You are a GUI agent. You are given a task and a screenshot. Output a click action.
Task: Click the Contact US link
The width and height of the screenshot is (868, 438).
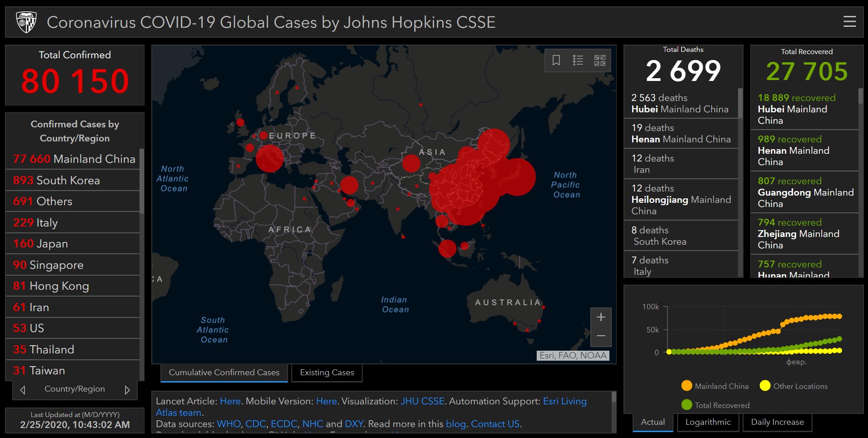495,424
